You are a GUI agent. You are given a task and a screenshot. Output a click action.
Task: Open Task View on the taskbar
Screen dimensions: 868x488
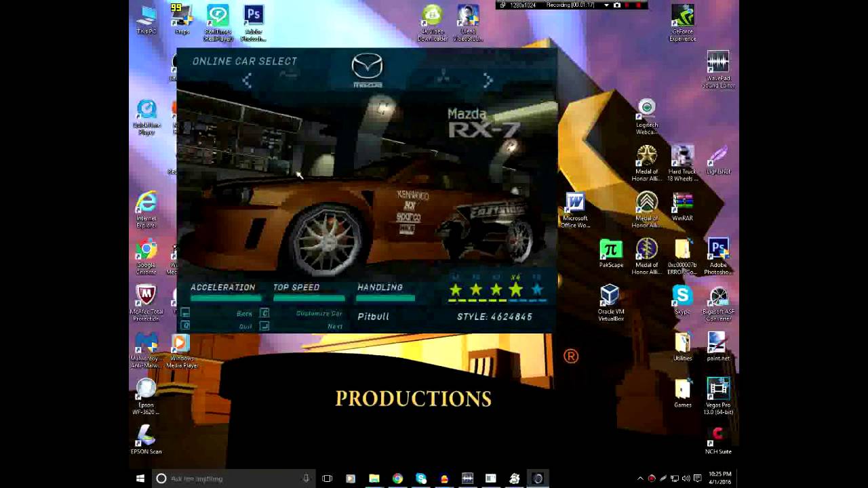tap(327, 479)
